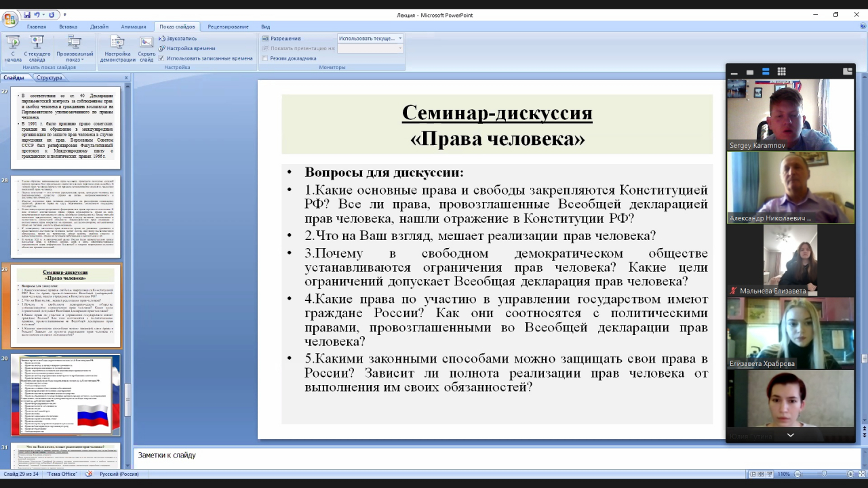Select Елизавета Храброва's video tile

click(x=791, y=333)
